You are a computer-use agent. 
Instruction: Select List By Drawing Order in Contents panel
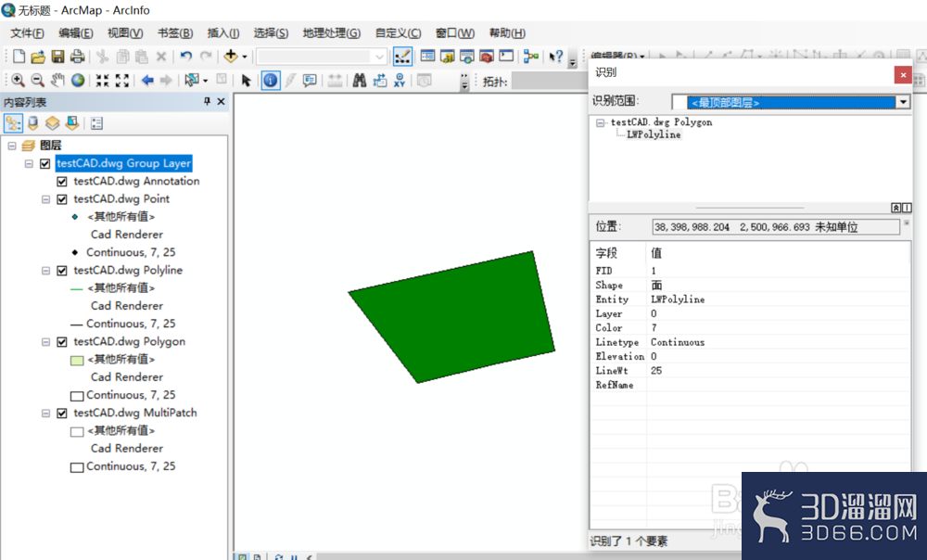14,122
